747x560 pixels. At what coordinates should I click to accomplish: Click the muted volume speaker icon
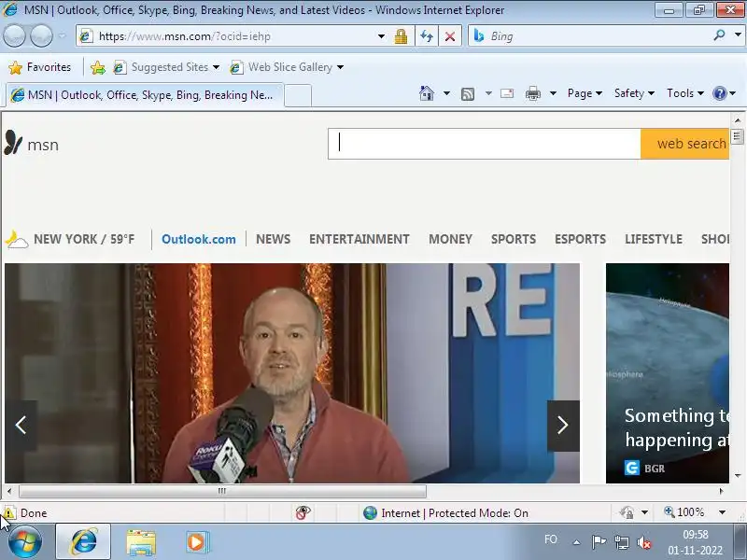pyautogui.click(x=643, y=542)
